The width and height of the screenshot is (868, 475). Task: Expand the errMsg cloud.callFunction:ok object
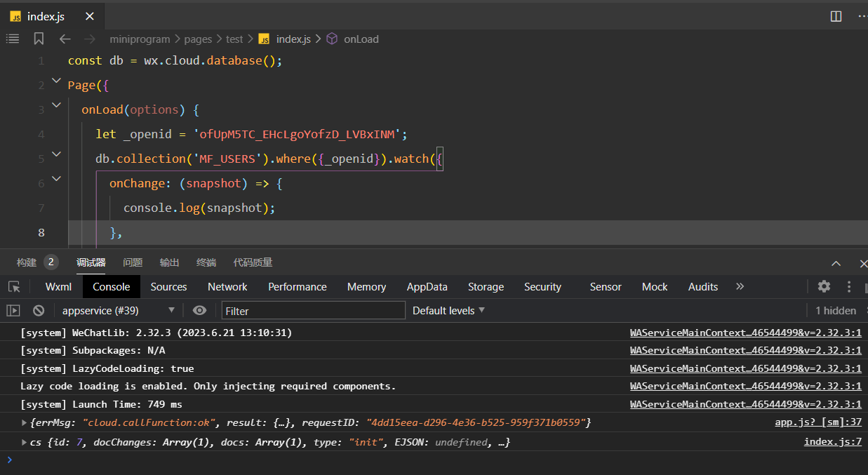point(25,422)
